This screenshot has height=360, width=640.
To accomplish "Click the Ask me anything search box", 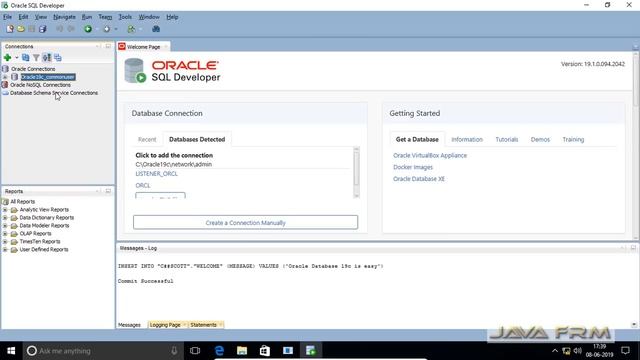I will pos(102,351).
